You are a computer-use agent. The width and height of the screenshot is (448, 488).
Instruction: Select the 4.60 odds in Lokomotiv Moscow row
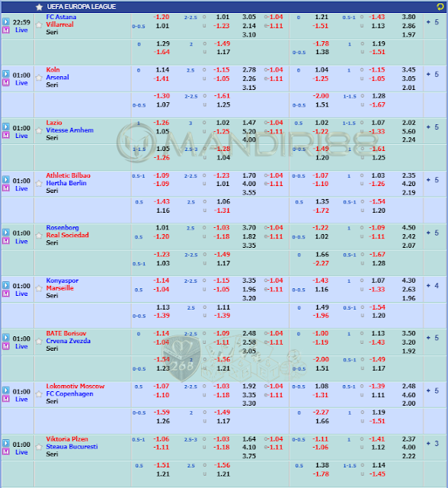coord(408,395)
